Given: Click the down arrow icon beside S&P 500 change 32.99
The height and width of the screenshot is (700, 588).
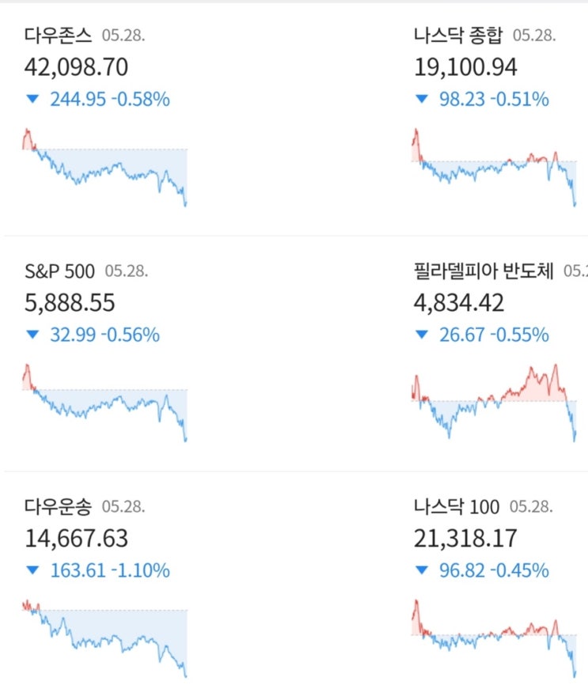Looking at the screenshot, I should tap(32, 335).
